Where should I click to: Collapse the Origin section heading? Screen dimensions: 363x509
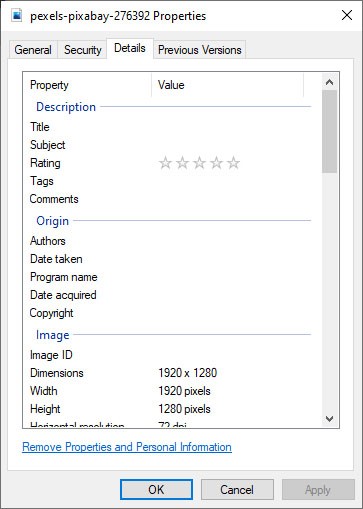[53, 221]
